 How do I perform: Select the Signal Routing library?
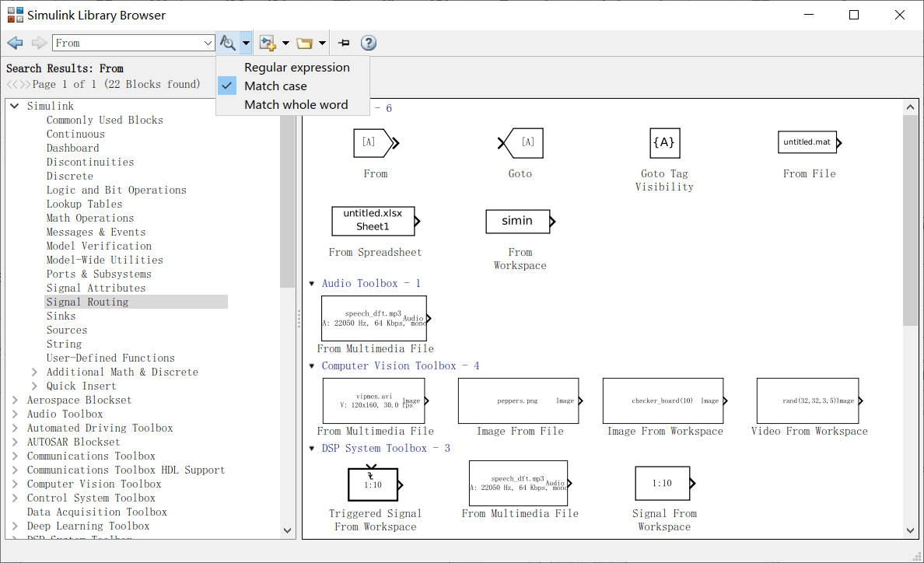[86, 302]
